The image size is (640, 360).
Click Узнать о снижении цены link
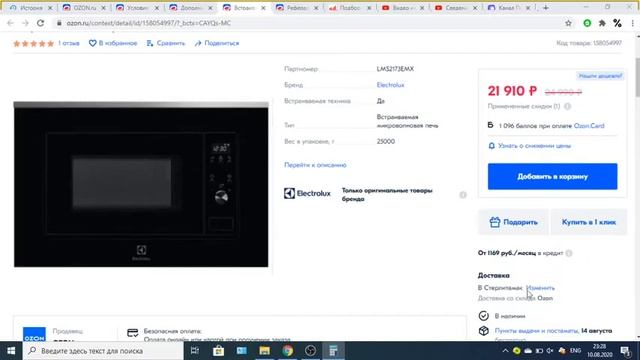click(x=534, y=146)
